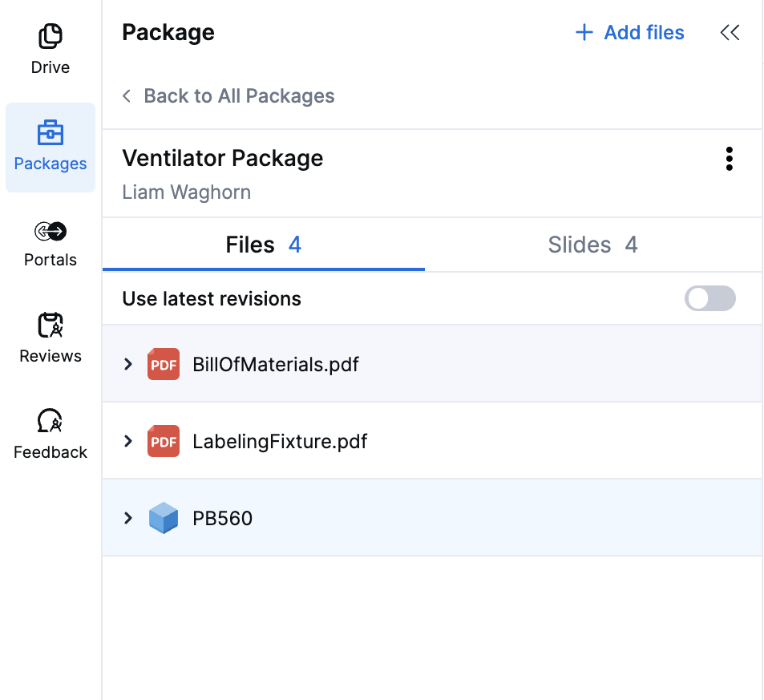Go to Reviews clipboard icon
This screenshot has height=700, width=764.
pyautogui.click(x=51, y=325)
